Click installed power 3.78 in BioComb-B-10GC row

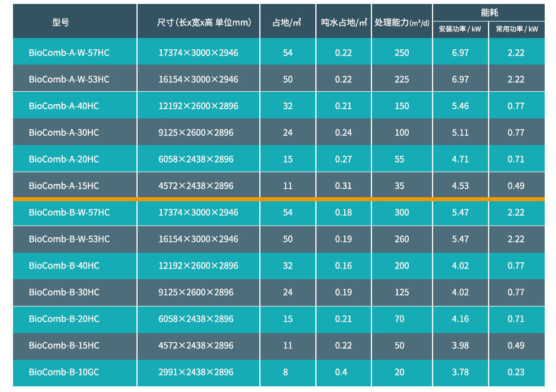coord(460,372)
